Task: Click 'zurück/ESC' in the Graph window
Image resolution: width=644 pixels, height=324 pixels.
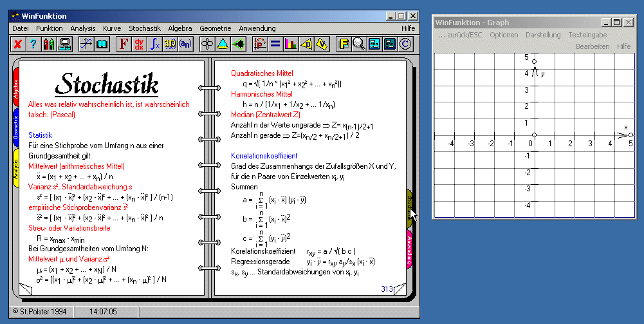Action: coord(460,35)
